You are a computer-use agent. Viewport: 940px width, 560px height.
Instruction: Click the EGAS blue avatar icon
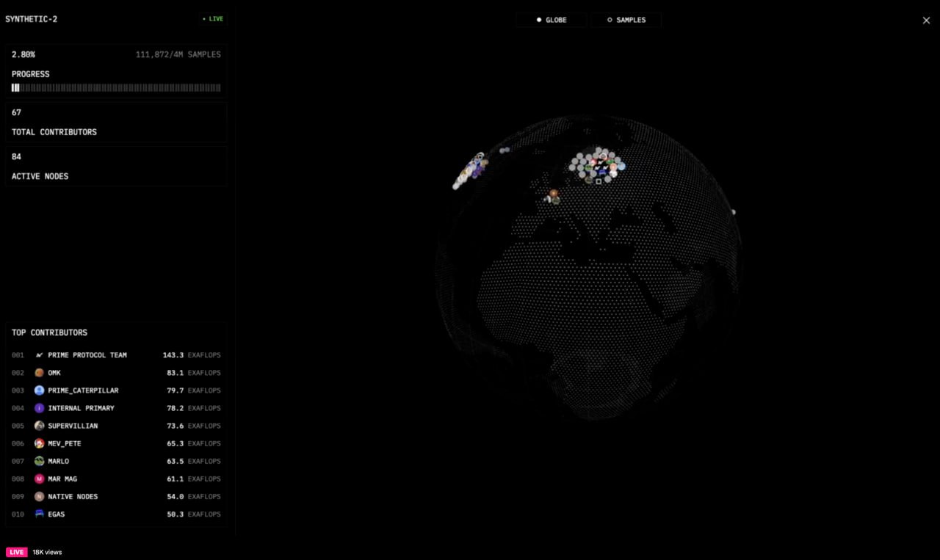(x=40, y=514)
